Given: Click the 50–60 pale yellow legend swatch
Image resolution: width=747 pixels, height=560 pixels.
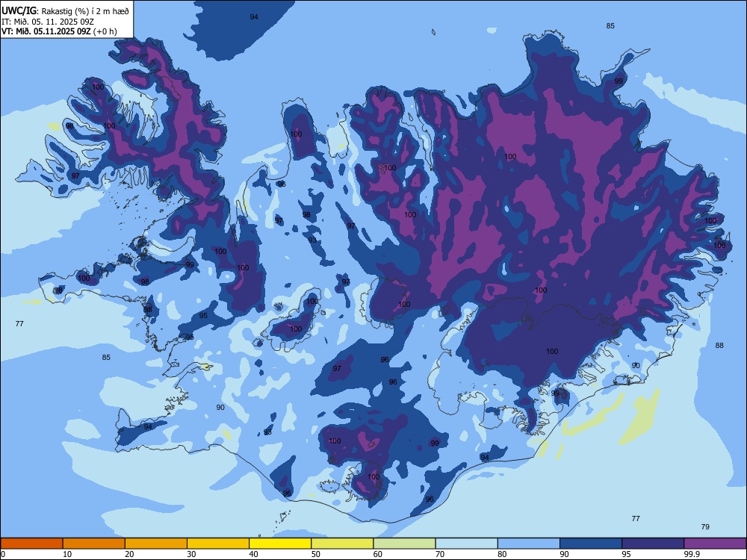Looking at the screenshot, I should (x=342, y=544).
